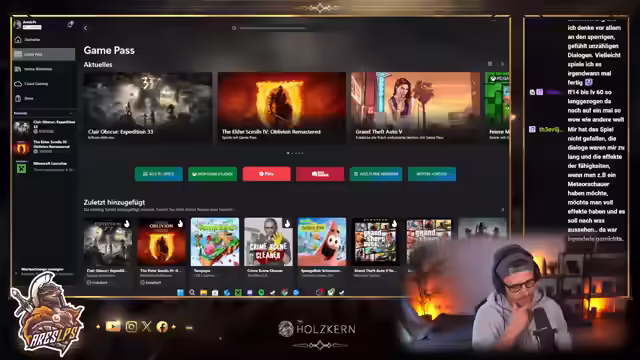Click the Minecraft creeper icon in sidebar
This screenshot has width=640, height=360.
(x=21, y=167)
